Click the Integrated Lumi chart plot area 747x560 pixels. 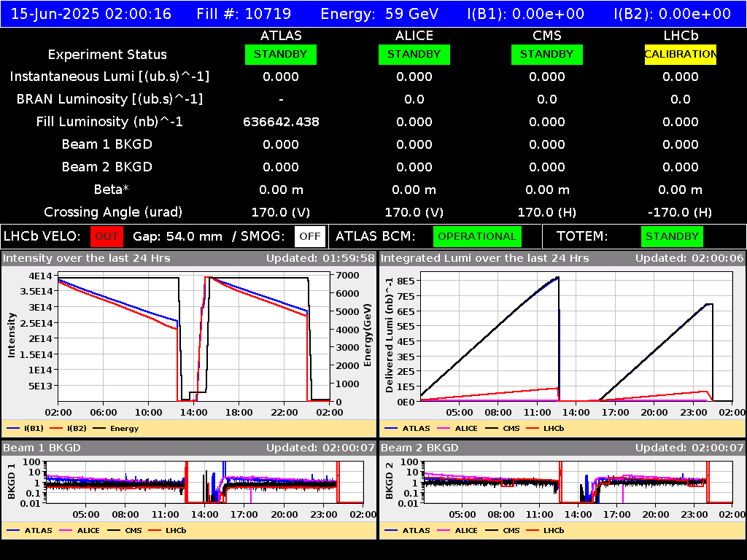[576, 337]
